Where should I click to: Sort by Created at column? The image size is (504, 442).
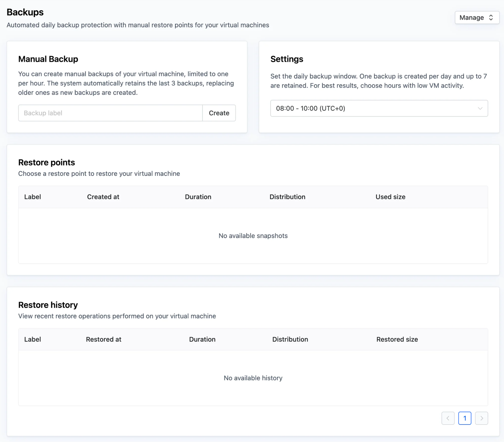pos(103,197)
